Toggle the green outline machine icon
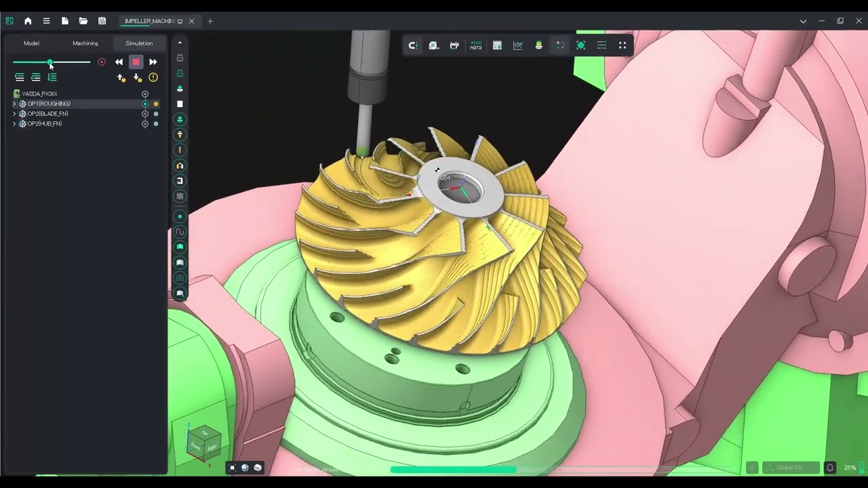This screenshot has height=488, width=868. pos(180,73)
